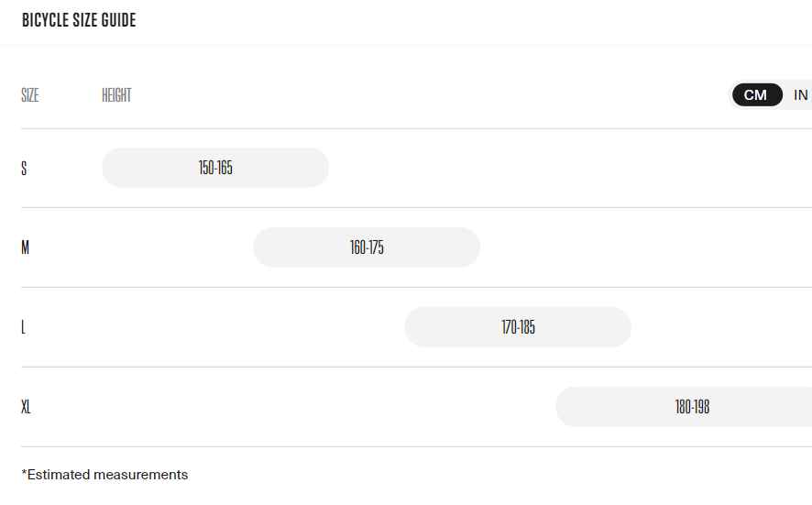Choose the L size label

[24, 327]
